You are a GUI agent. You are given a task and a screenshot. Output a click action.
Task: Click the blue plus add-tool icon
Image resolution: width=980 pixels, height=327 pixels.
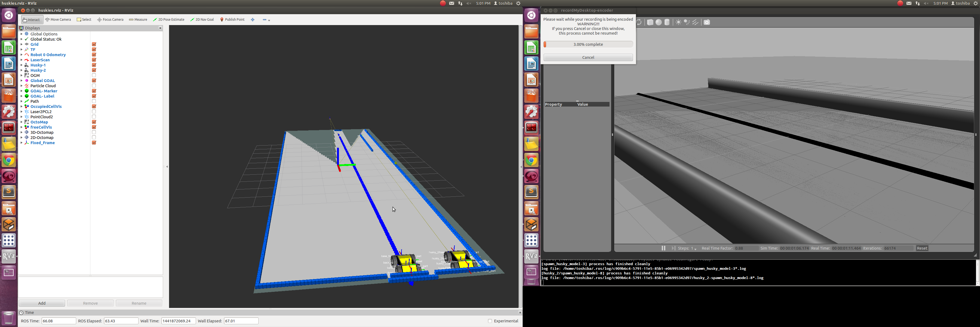pos(253,19)
